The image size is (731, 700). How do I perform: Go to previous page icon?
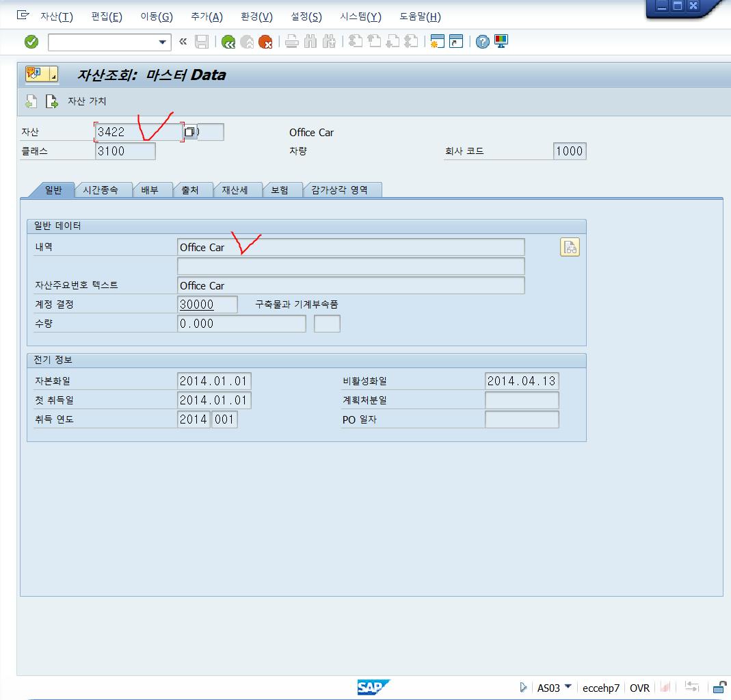tap(374, 42)
